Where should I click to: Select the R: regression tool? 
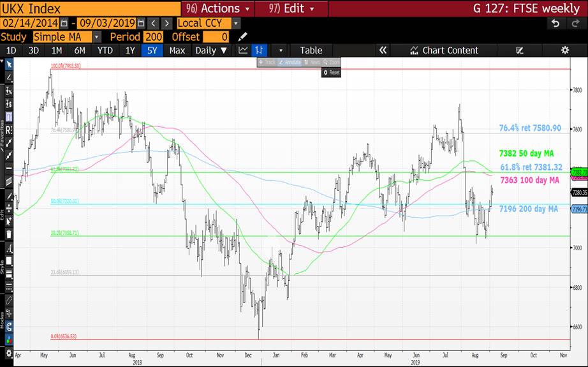click(x=9, y=130)
